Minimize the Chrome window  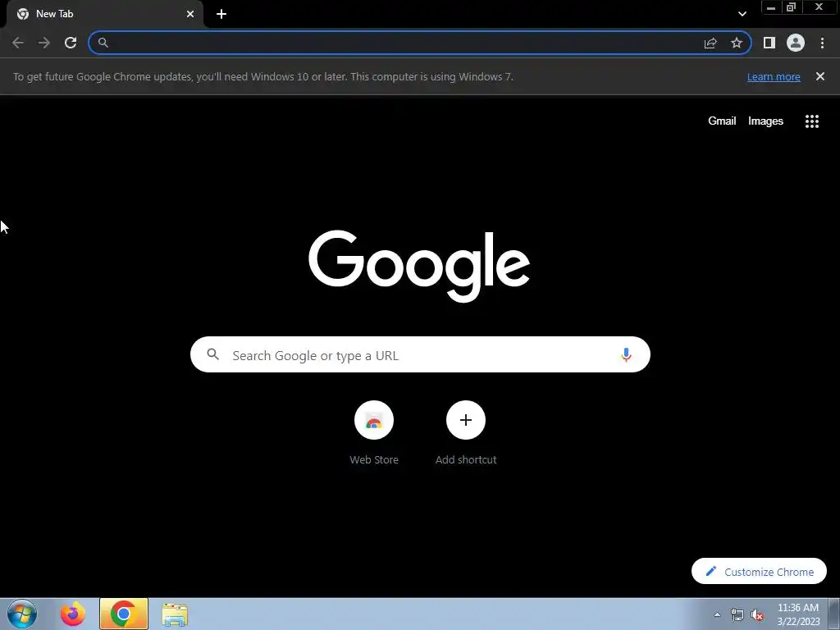pyautogui.click(x=771, y=7)
